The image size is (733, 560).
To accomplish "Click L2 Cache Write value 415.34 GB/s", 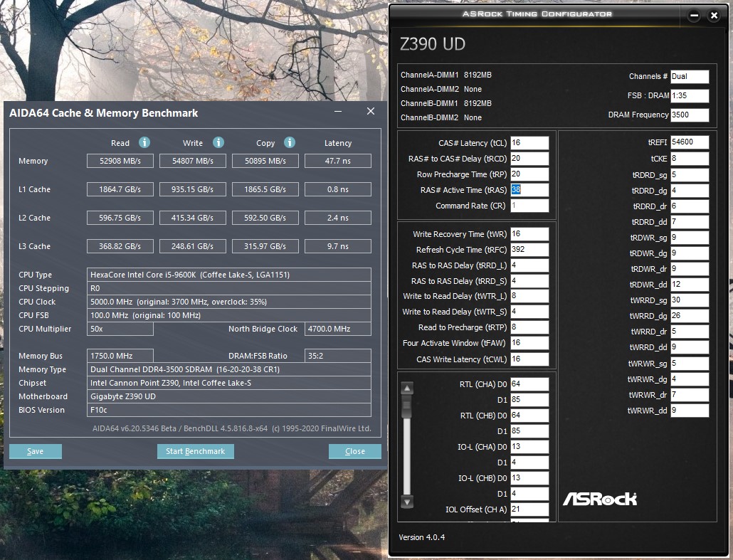I will 193,218.
